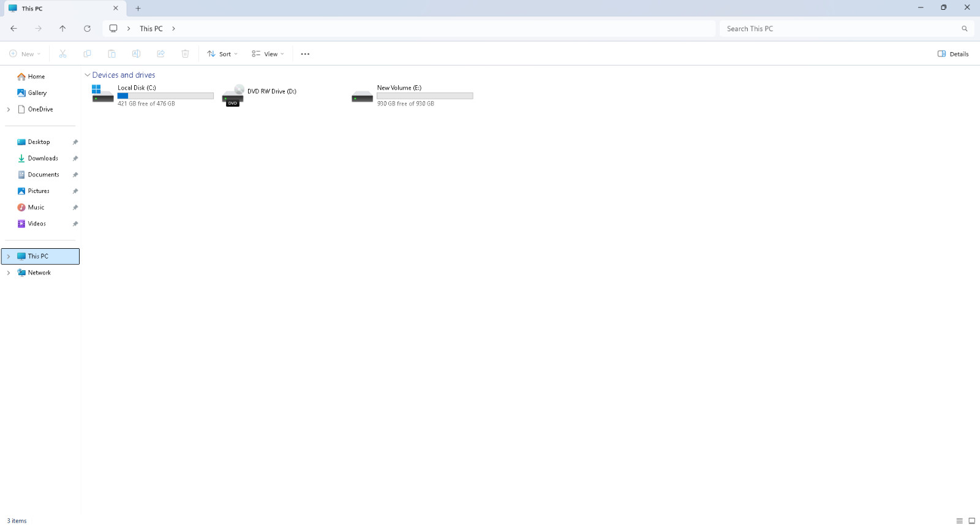Image resolution: width=980 pixels, height=527 pixels.
Task: Expand the OneDrive tree node
Action: point(9,110)
